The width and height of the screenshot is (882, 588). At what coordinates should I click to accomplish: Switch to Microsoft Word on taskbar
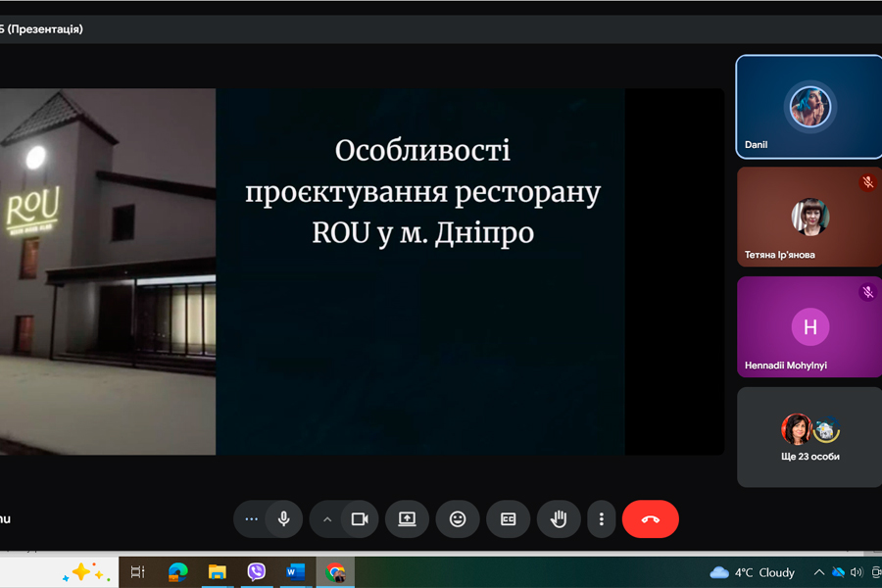[x=295, y=572]
